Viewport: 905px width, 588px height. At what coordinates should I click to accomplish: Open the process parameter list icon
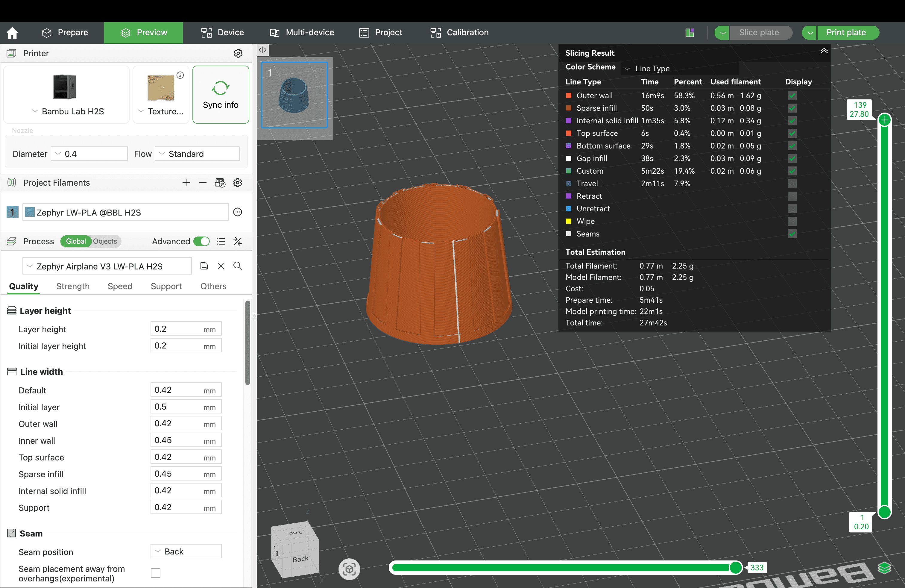[x=221, y=241]
